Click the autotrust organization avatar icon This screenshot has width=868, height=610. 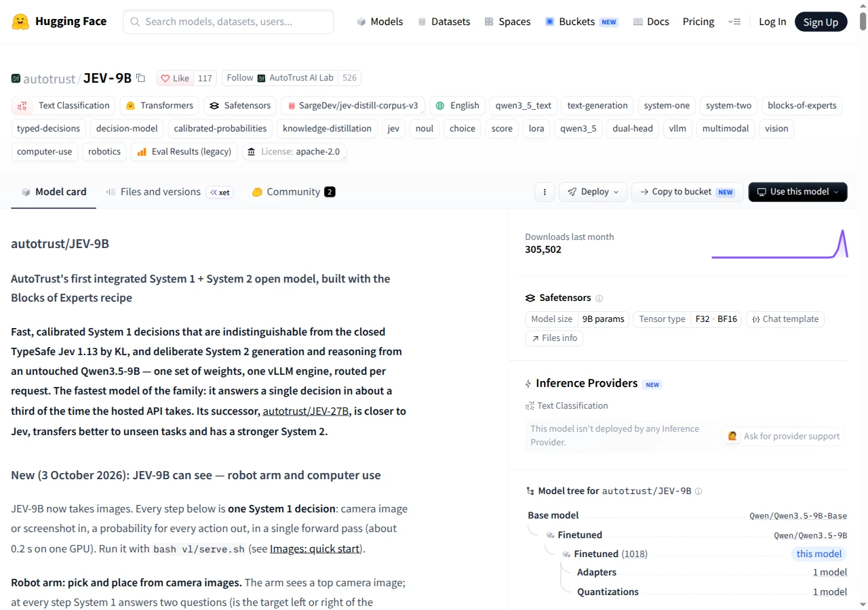[x=16, y=79]
